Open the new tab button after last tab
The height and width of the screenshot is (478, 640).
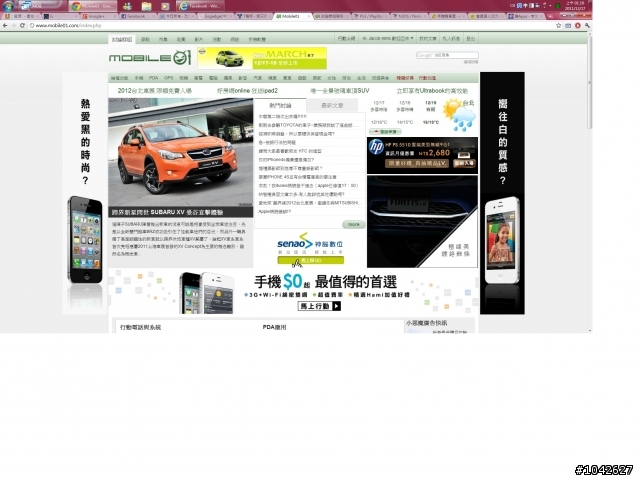[x=550, y=16]
